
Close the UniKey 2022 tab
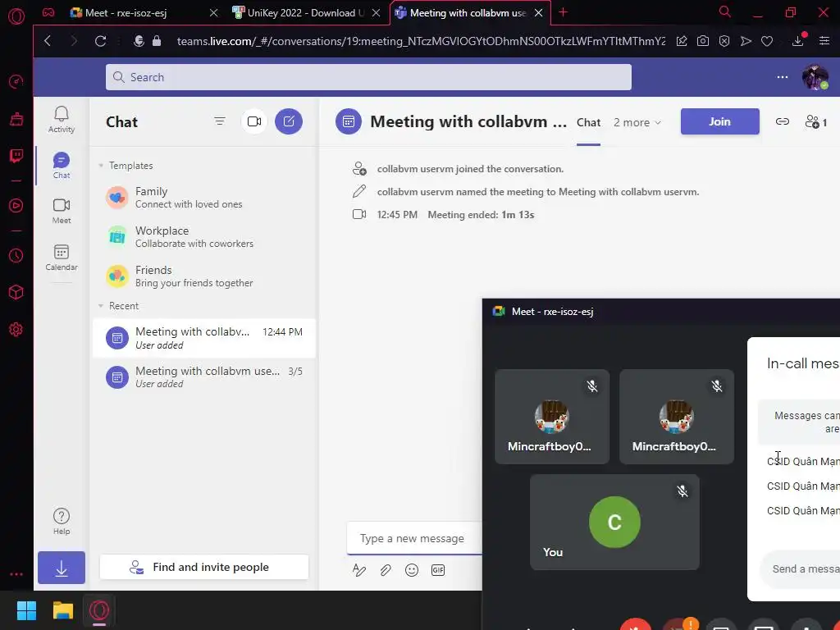click(376, 13)
